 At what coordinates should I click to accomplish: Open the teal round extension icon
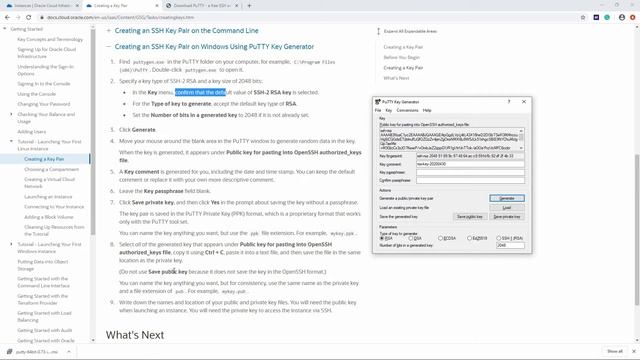pyautogui.click(x=607, y=18)
